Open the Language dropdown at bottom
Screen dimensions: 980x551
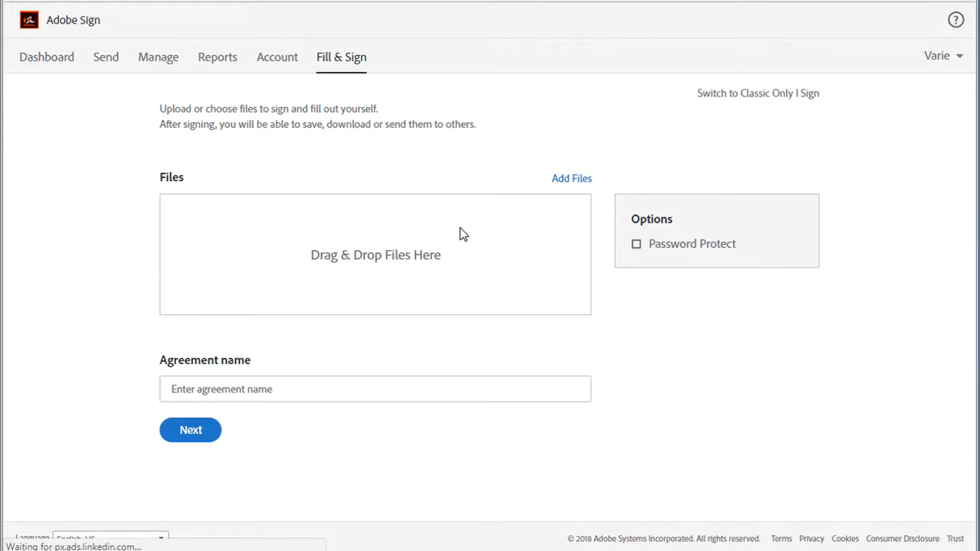[x=110, y=537]
